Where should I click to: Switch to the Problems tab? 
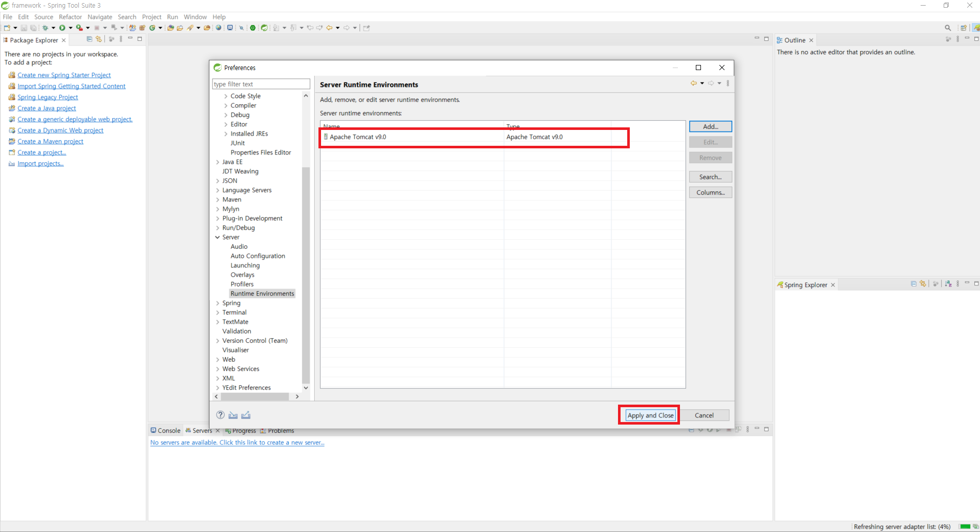277,431
